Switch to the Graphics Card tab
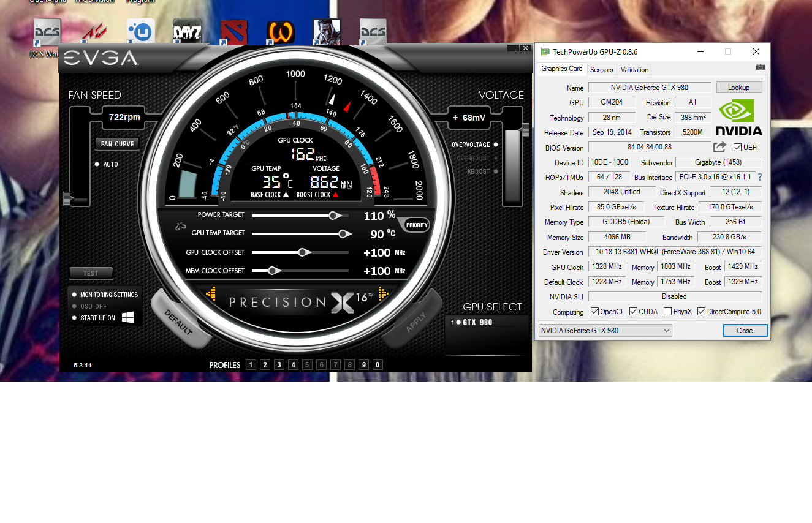812x523 pixels. (562, 69)
